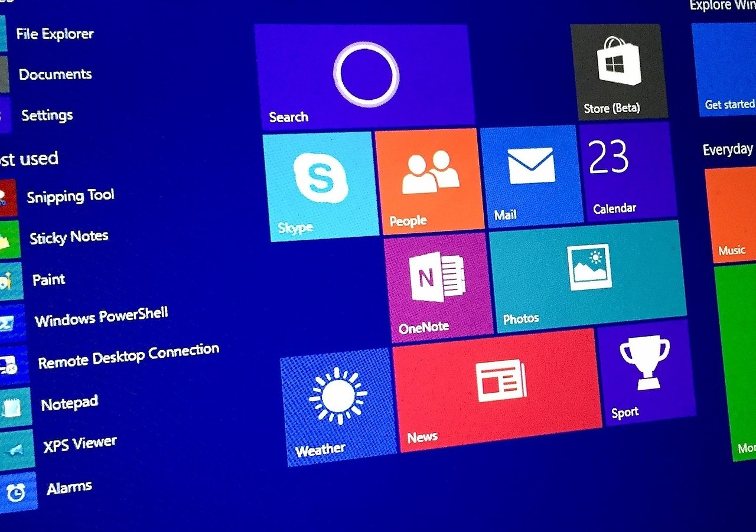The height and width of the screenshot is (532, 756).
Task: Click the Explore Windows group heading
Action: coord(723,5)
